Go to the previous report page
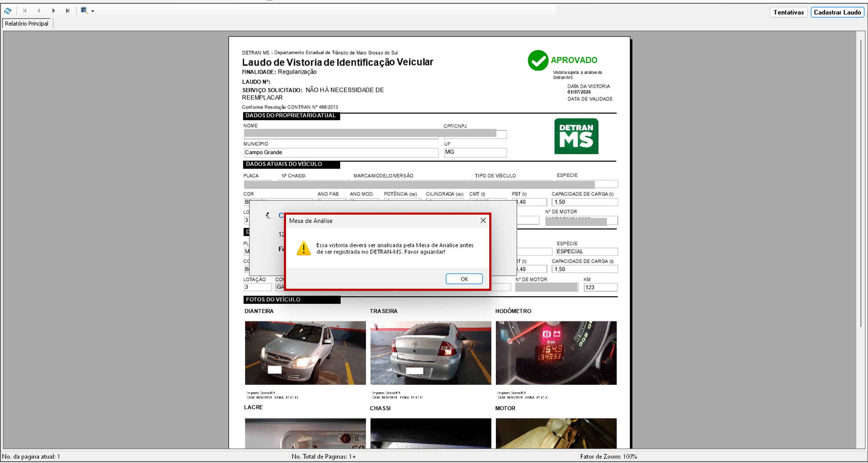The width and height of the screenshot is (868, 463). (x=39, y=11)
